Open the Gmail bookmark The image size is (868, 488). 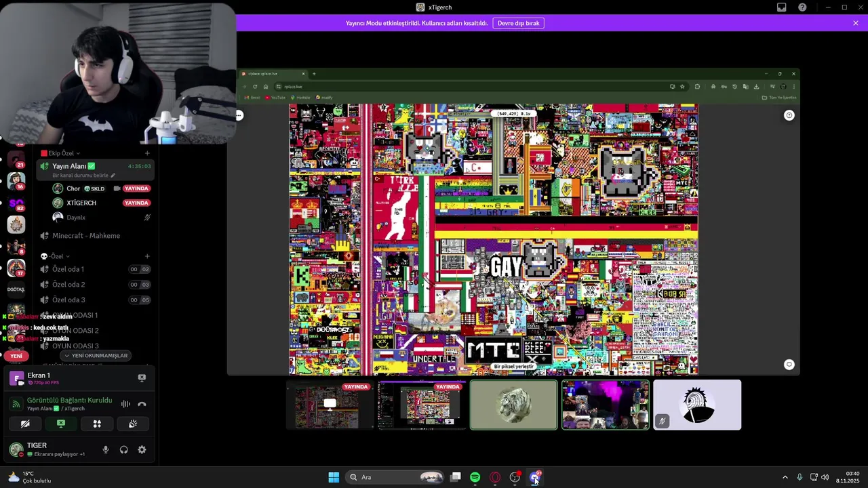[x=253, y=98]
